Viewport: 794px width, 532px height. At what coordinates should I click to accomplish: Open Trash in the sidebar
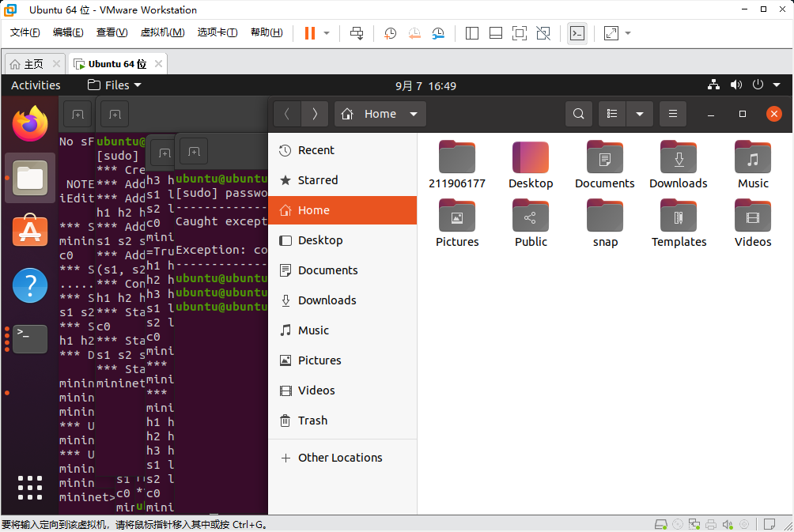pyautogui.click(x=342, y=421)
